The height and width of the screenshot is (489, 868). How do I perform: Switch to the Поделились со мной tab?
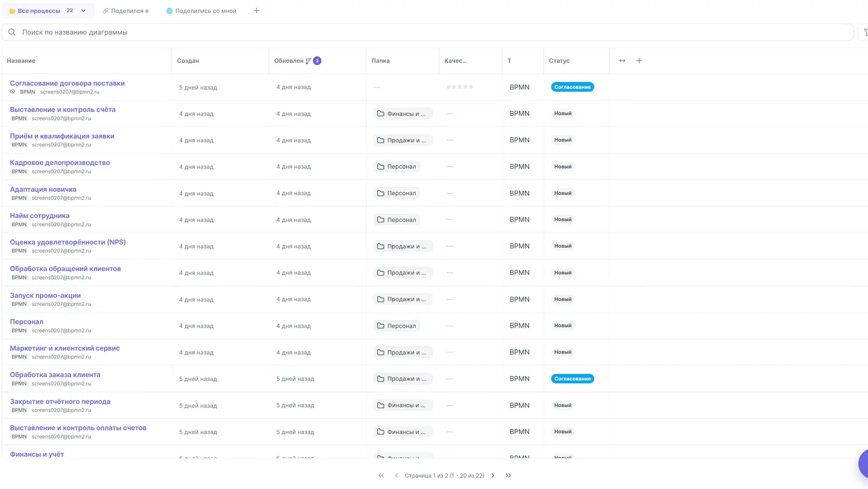(201, 11)
